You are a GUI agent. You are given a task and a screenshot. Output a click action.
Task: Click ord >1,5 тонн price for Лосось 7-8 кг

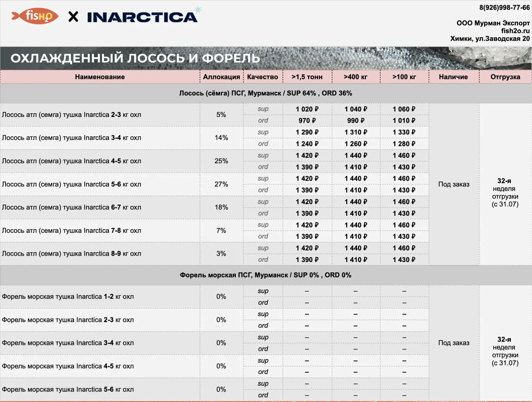[307, 236]
